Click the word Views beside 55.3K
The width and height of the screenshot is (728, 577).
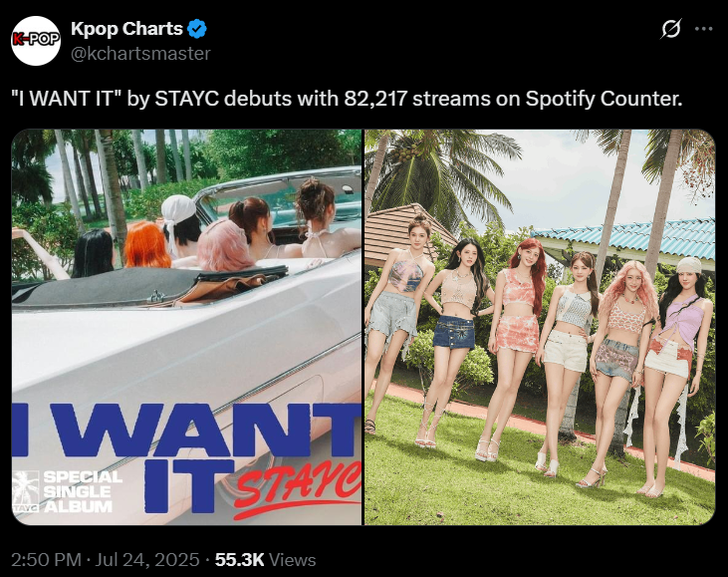(x=293, y=560)
